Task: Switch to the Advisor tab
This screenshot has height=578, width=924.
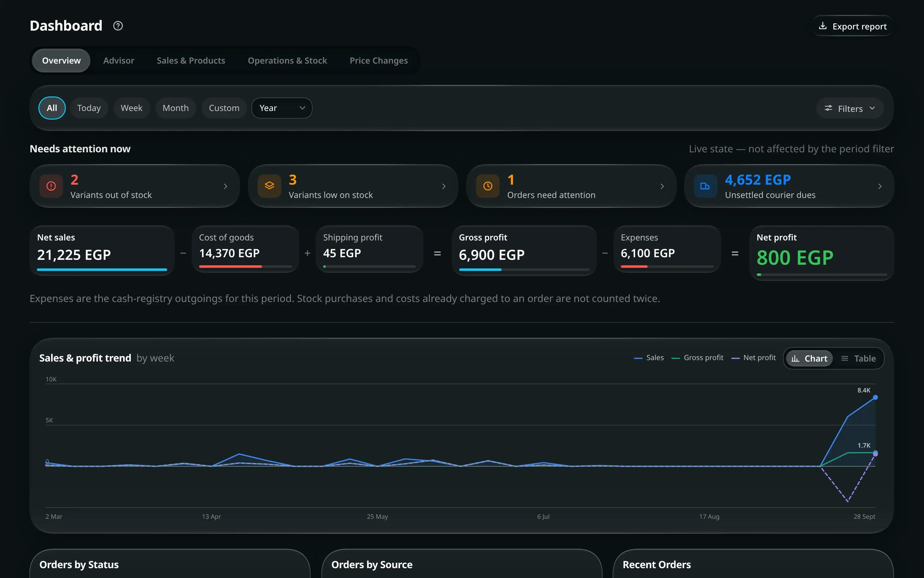Action: 119,60
